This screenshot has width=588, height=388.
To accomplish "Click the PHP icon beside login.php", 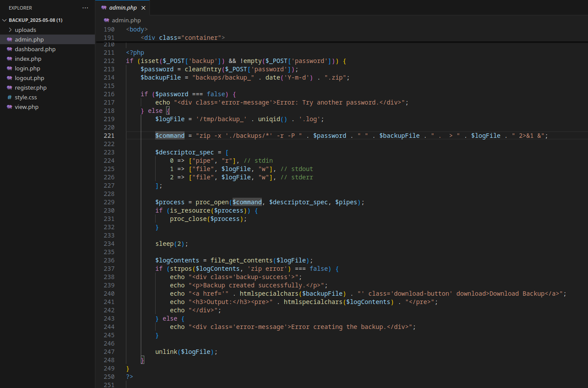I will click(10, 68).
